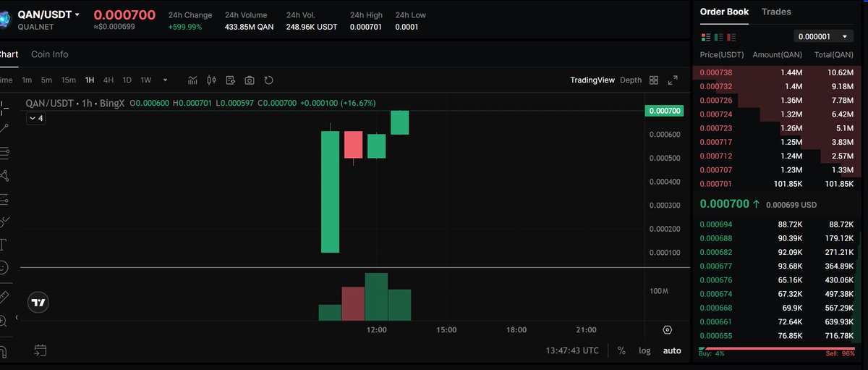Toggle percent scale on price axis
The image size is (868, 370).
(621, 350)
